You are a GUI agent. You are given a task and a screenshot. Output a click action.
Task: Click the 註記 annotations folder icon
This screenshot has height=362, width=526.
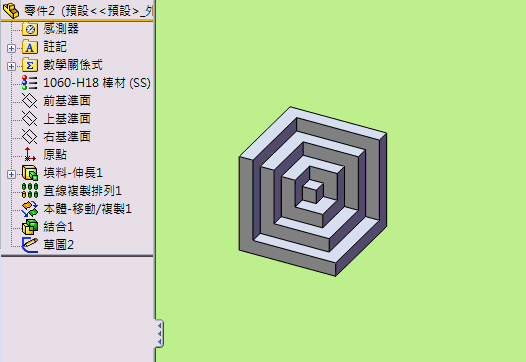point(30,47)
